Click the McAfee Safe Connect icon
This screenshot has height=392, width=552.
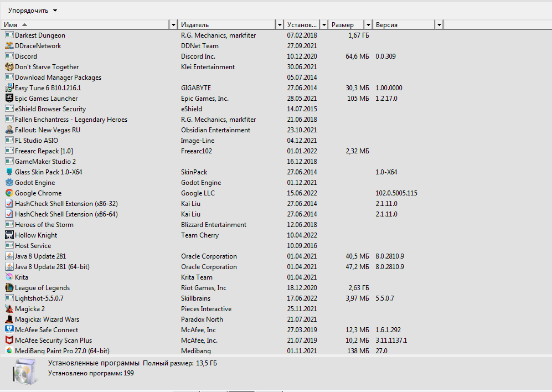click(x=9, y=329)
